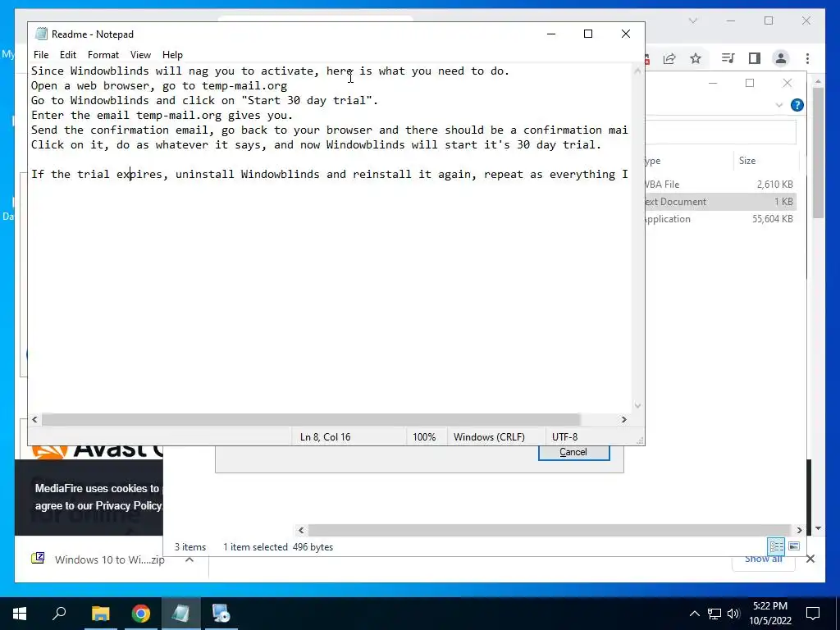Switch Explorer to details view icon

776,546
